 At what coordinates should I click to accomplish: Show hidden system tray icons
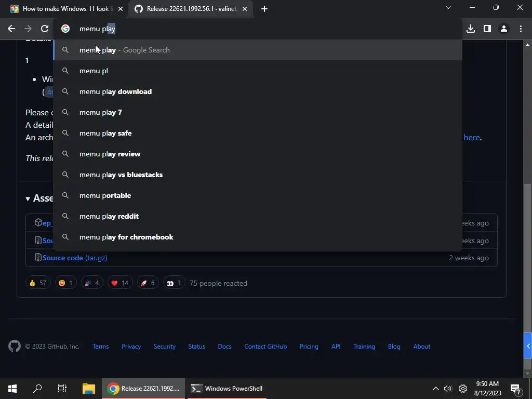(x=436, y=389)
